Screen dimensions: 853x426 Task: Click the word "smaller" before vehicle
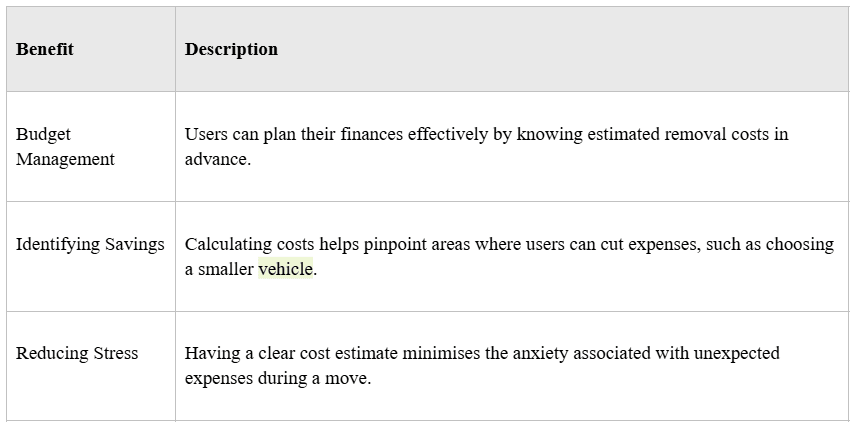pos(226,269)
